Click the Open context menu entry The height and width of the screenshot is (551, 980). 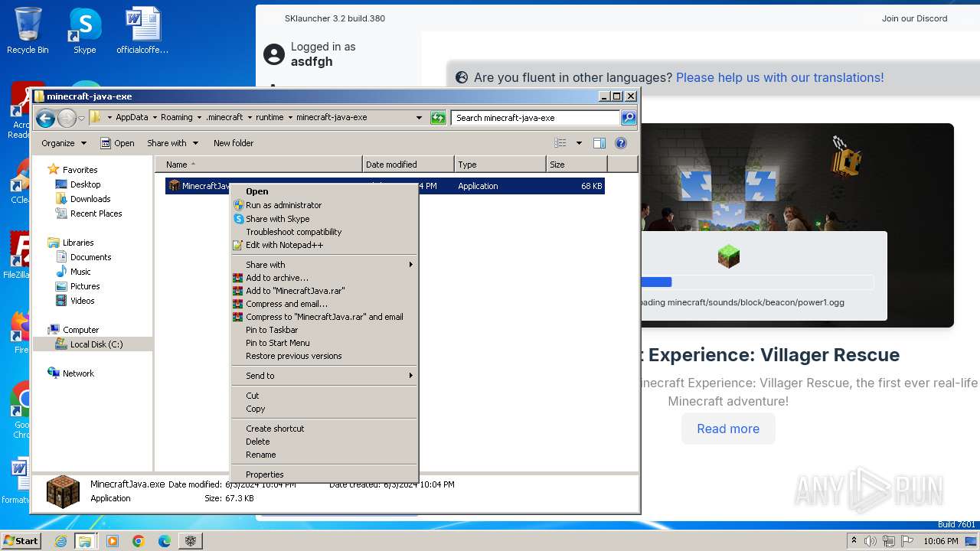coord(325,191)
